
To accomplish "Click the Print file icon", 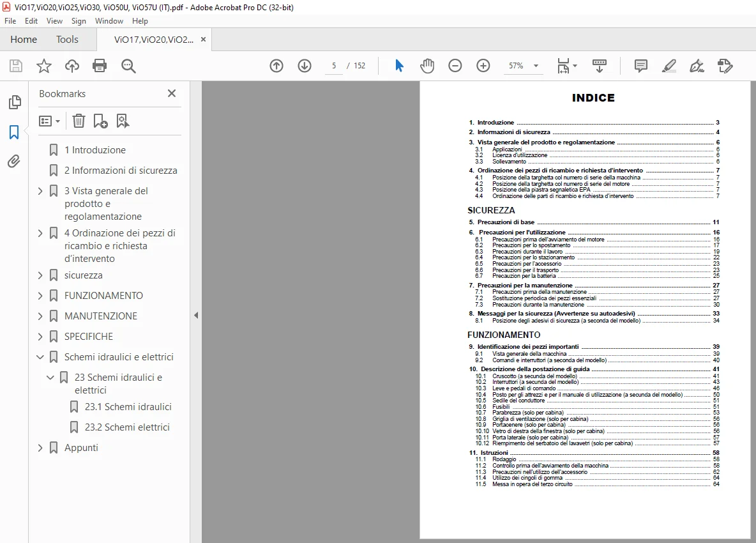I will pos(100,66).
